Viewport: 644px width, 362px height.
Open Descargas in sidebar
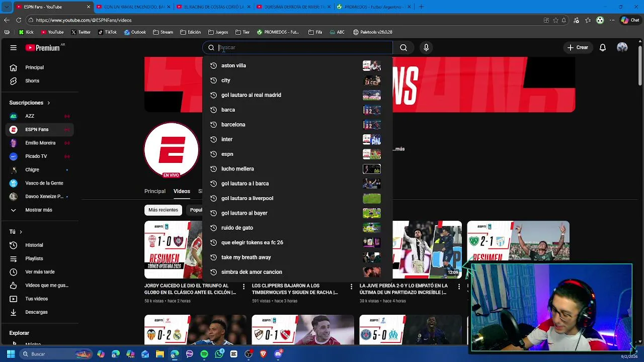(39, 312)
